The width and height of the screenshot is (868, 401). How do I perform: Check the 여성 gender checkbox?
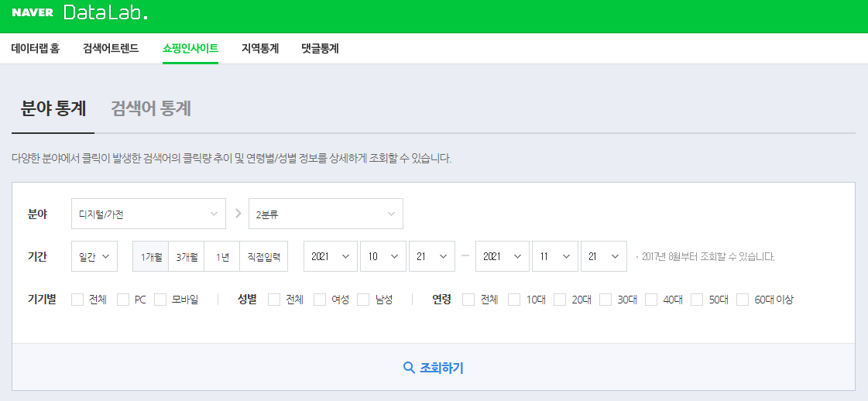pyautogui.click(x=320, y=300)
